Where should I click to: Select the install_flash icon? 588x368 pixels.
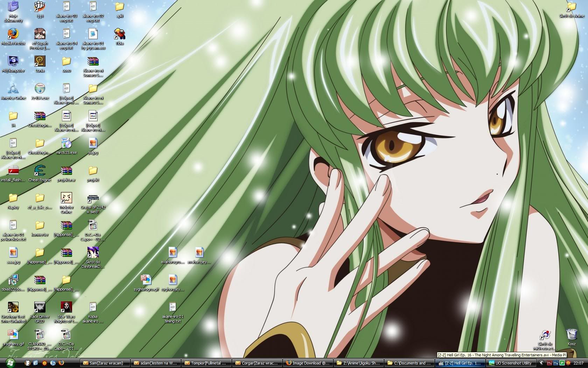pos(13,173)
